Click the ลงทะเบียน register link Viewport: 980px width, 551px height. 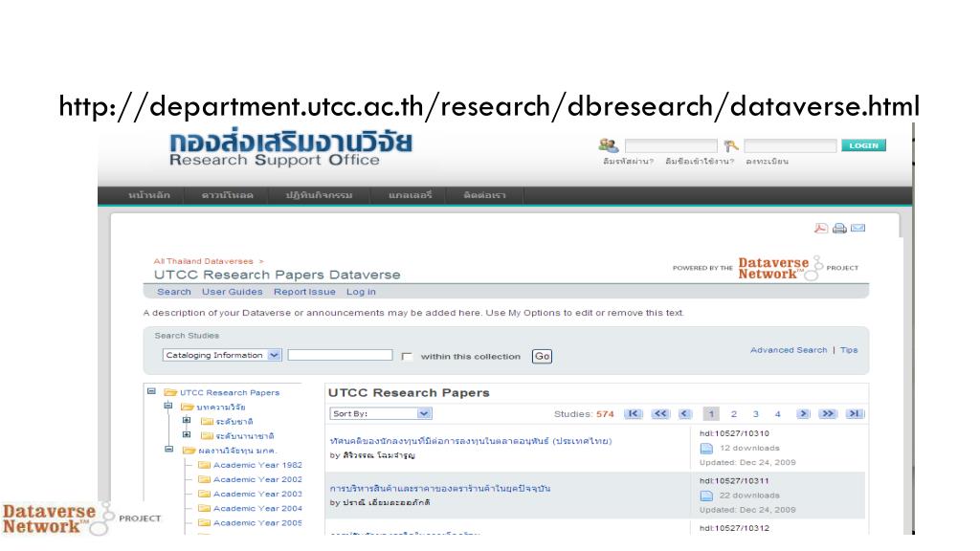coord(767,161)
